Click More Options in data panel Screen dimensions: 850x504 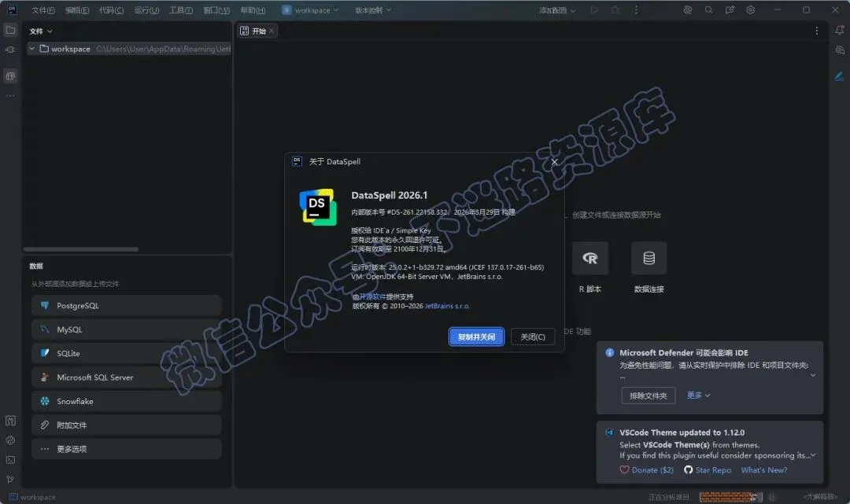click(x=126, y=449)
